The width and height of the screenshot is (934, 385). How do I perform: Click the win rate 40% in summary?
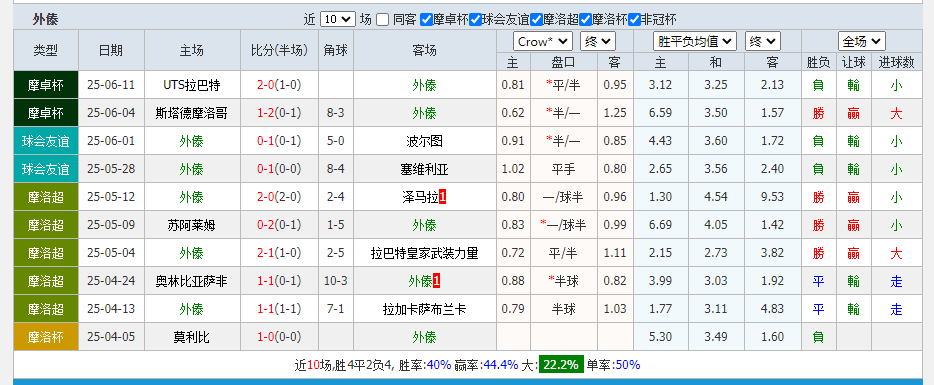pos(439,365)
